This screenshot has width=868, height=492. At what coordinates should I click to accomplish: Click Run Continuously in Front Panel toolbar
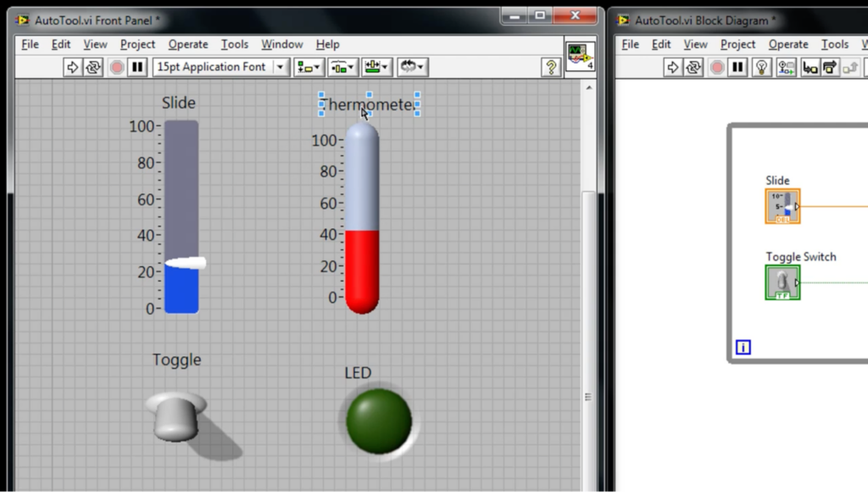(93, 67)
